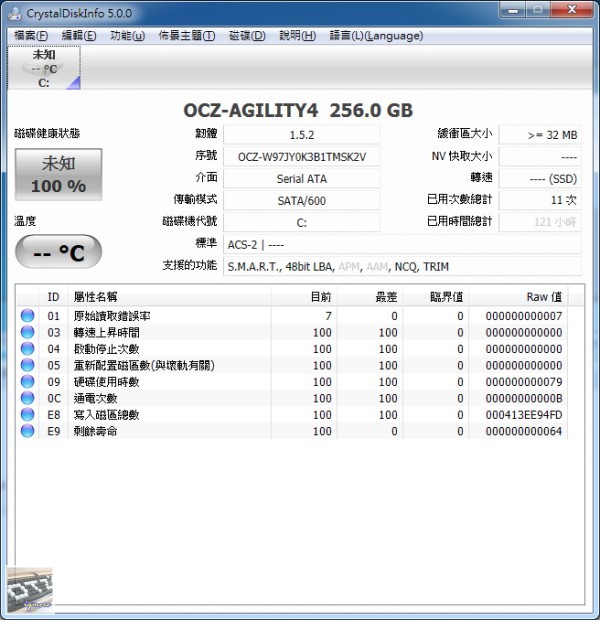Screen dimensions: 600x620
Task: Open the 磁碟(D) menu
Action: click(247, 36)
